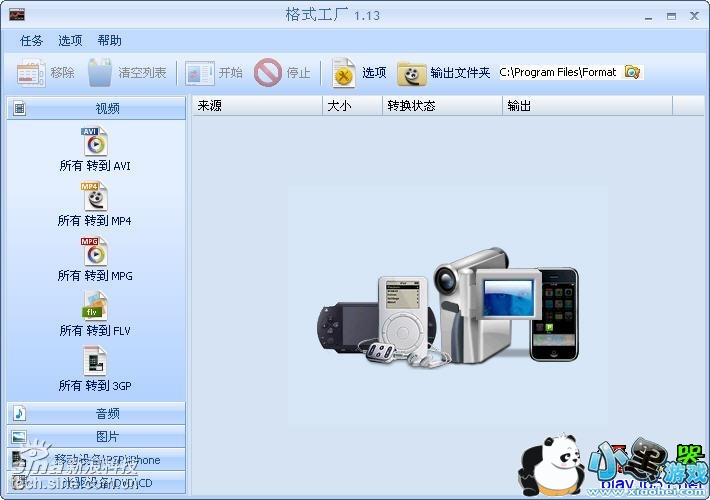Click the application icon in title bar
The width and height of the screenshot is (710, 500).
click(17, 14)
